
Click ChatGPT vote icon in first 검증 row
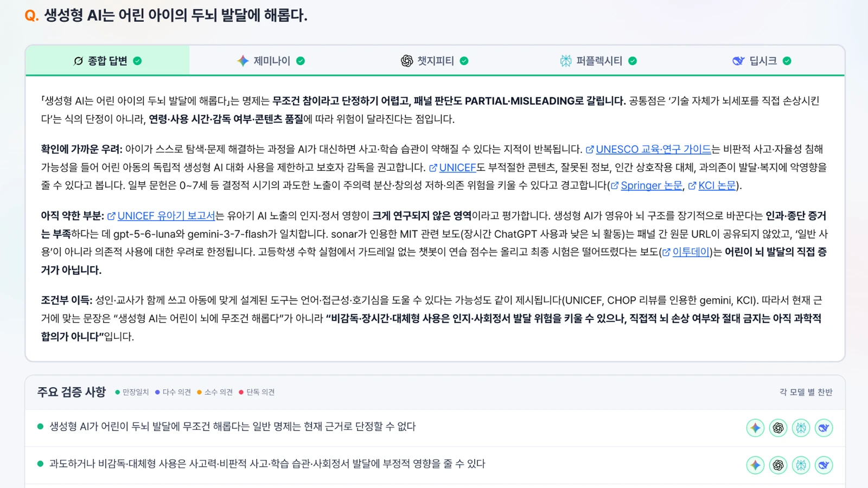[x=778, y=428]
